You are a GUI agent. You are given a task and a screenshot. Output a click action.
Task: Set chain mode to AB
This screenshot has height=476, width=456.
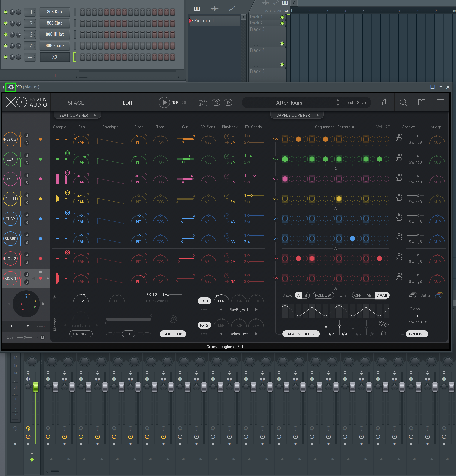[x=369, y=295]
